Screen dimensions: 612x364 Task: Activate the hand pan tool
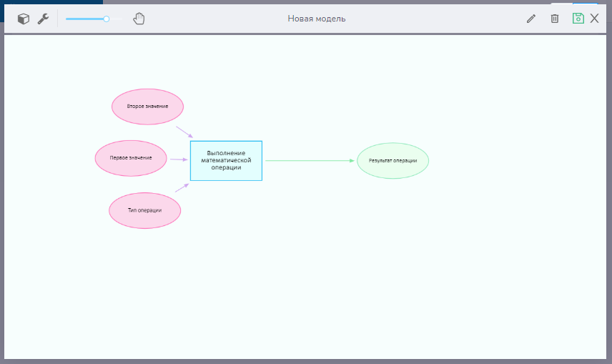139,19
